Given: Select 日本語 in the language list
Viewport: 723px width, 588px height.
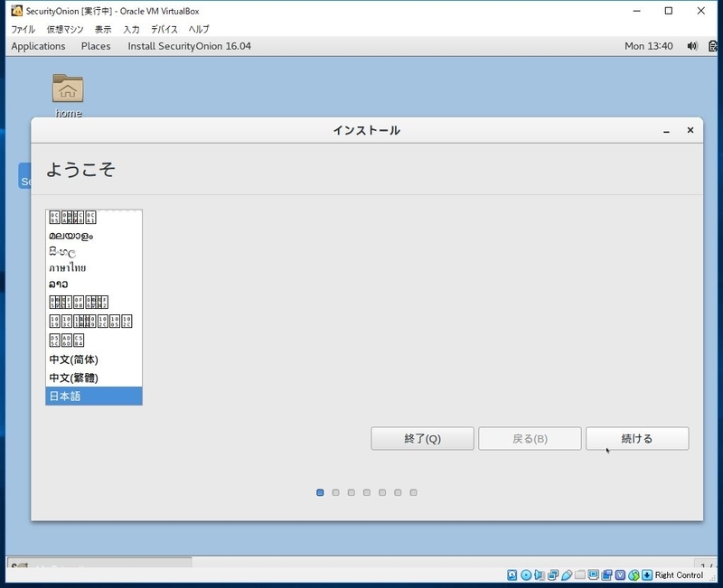Looking at the screenshot, I should pyautogui.click(x=94, y=397).
